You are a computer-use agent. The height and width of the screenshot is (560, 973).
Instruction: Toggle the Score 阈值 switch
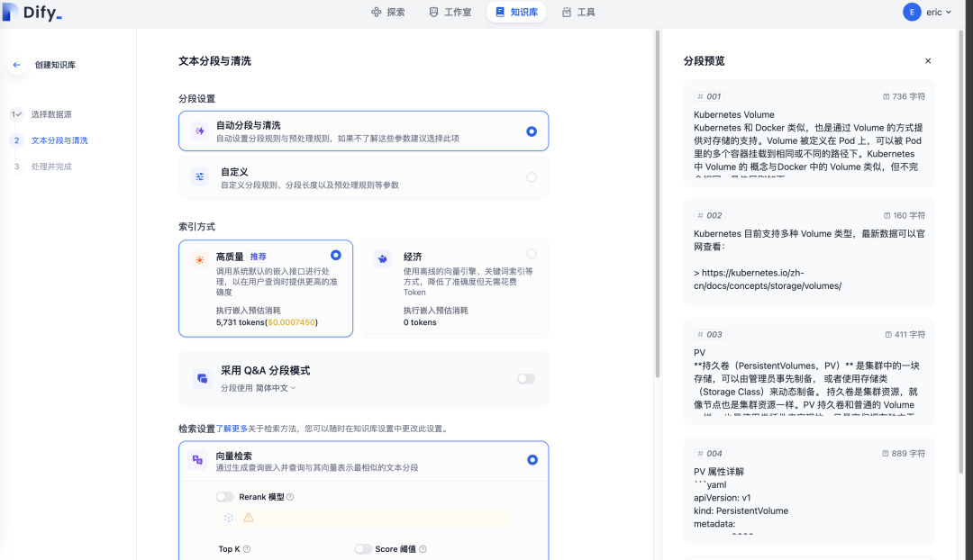[x=363, y=549]
